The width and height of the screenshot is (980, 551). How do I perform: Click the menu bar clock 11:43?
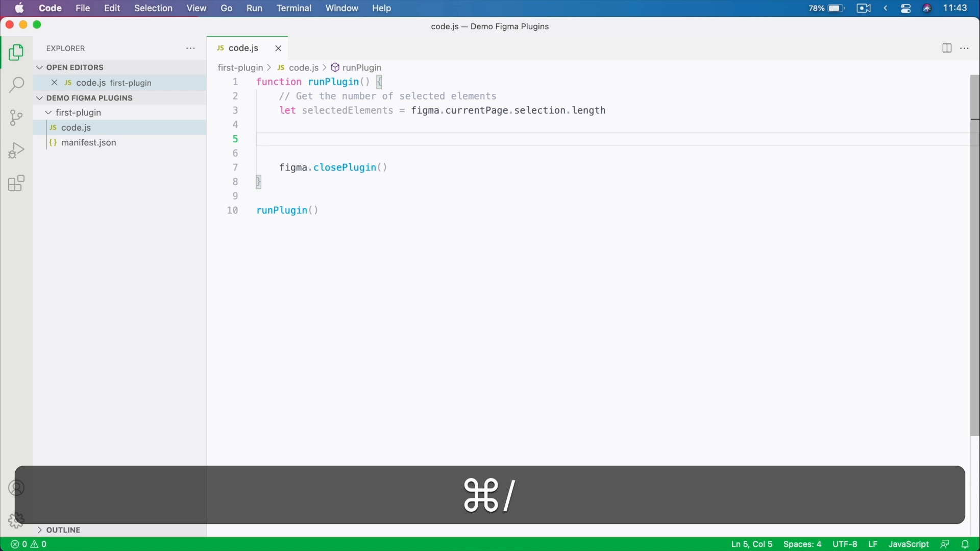click(x=956, y=8)
